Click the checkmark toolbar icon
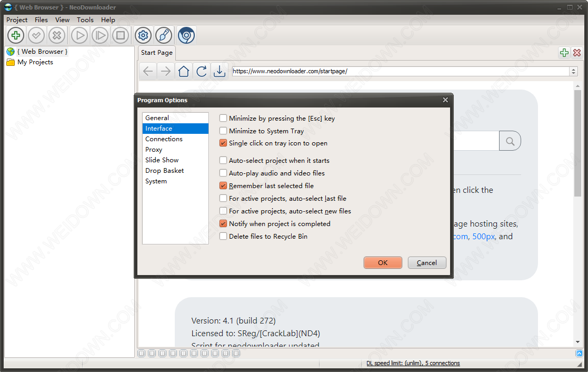Viewport: 588px width, 372px height. click(36, 36)
